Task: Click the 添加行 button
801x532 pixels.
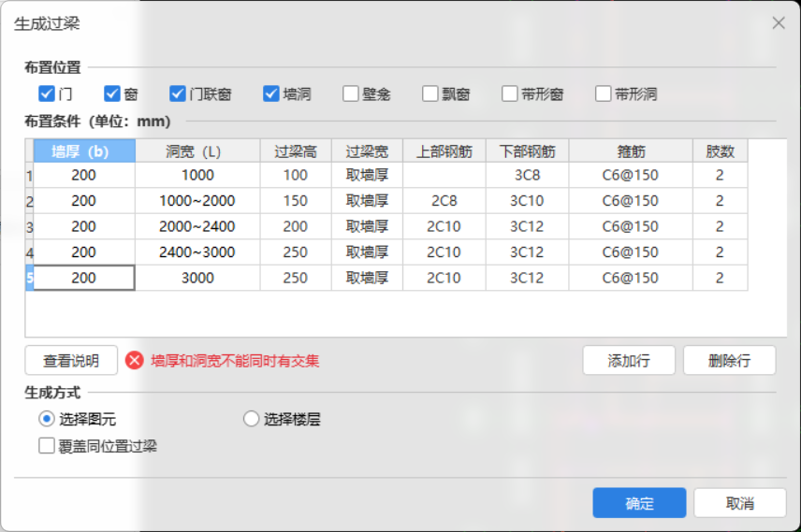Action: tap(629, 361)
